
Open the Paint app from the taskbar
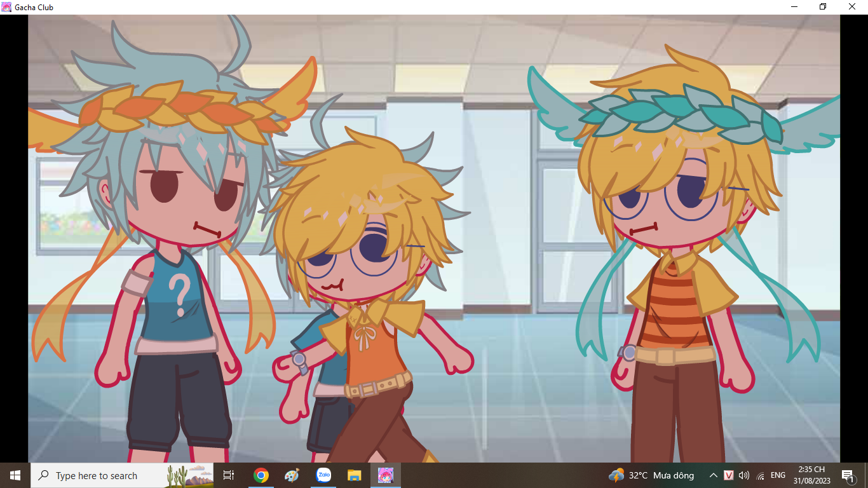[x=292, y=475]
